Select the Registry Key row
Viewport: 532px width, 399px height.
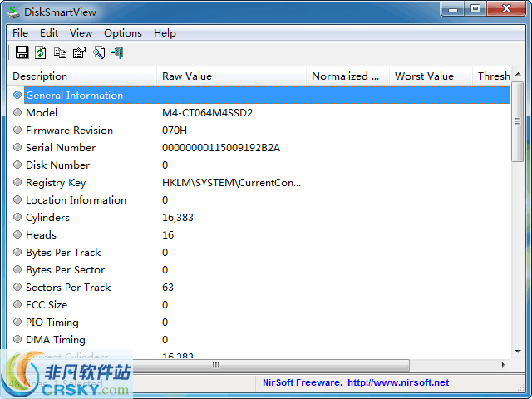[56, 182]
